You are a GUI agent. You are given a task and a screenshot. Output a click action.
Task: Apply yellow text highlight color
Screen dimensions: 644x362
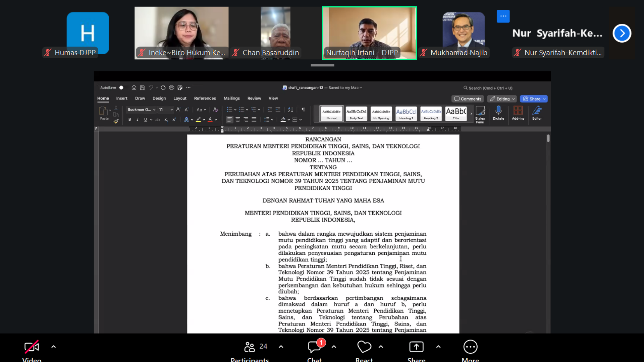click(198, 120)
